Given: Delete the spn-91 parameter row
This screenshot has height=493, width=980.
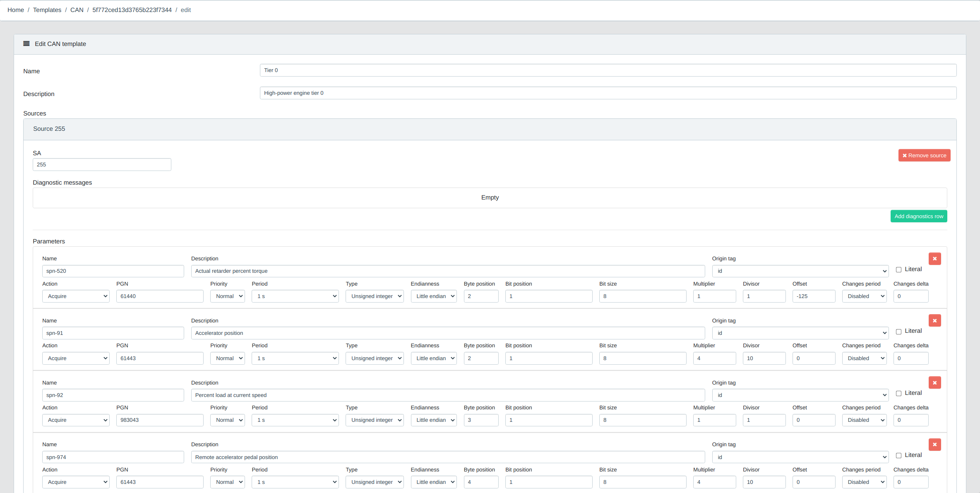Looking at the screenshot, I should pyautogui.click(x=934, y=321).
